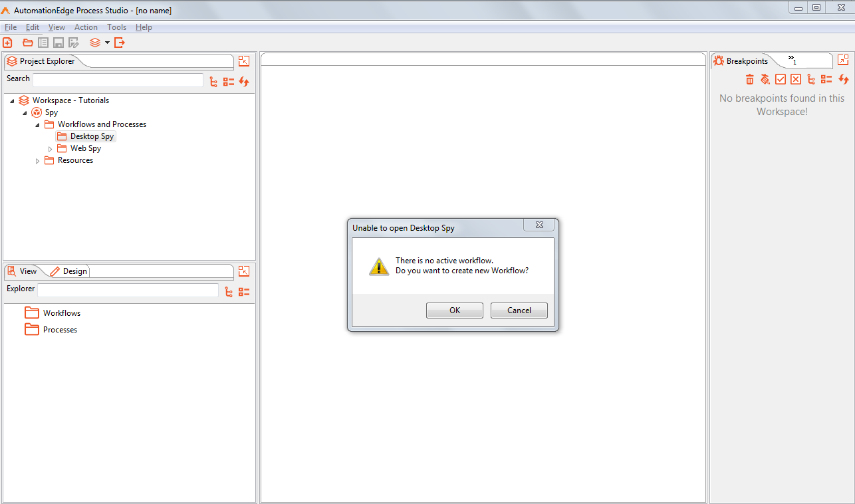Screen dimensions: 855x504
Task: Open the workspace dropdown arrow in toolbar
Action: pos(107,43)
